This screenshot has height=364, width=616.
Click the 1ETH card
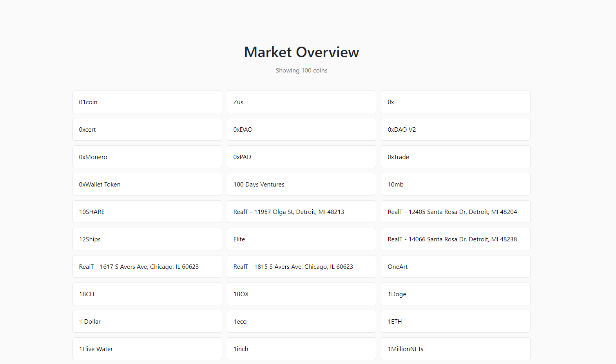[456, 321]
